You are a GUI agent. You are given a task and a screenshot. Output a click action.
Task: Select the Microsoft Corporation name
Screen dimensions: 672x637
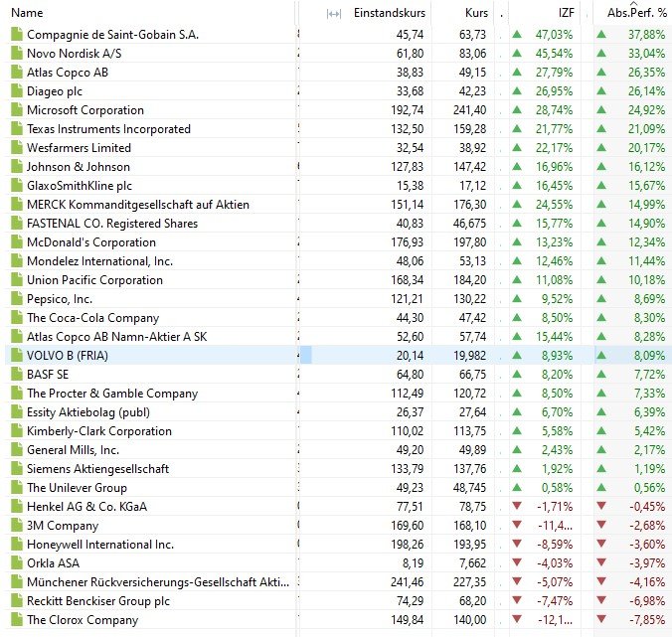click(x=85, y=109)
